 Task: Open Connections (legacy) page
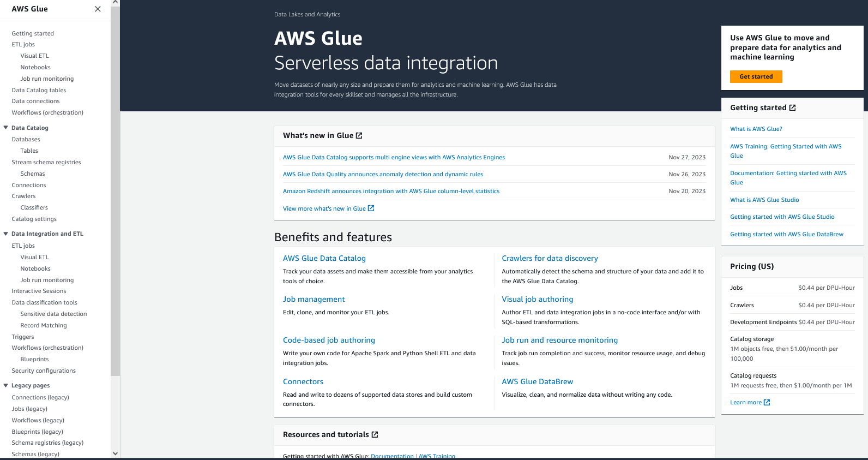40,397
